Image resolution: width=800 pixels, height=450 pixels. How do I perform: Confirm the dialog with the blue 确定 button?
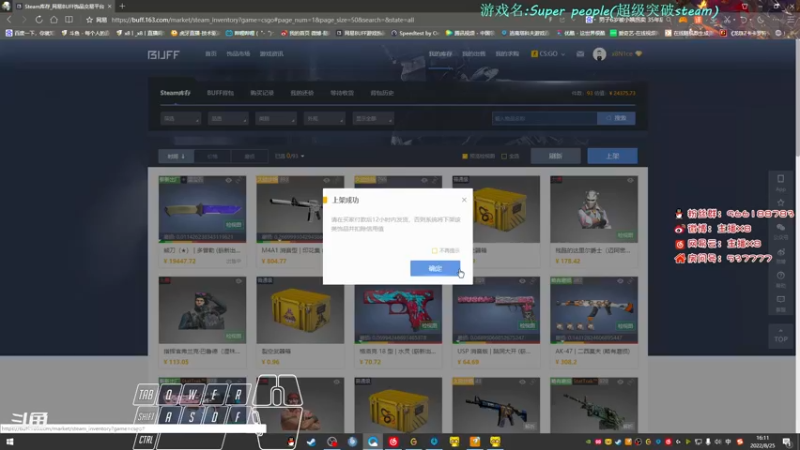click(435, 268)
